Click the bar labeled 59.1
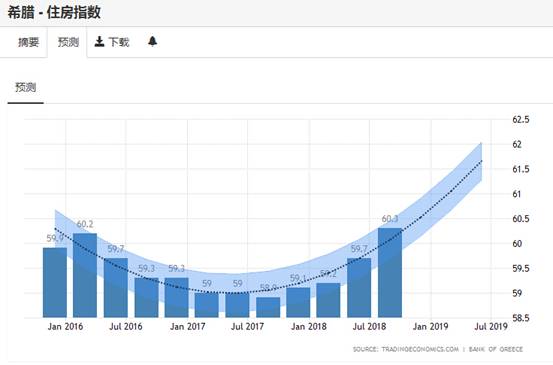 point(298,302)
